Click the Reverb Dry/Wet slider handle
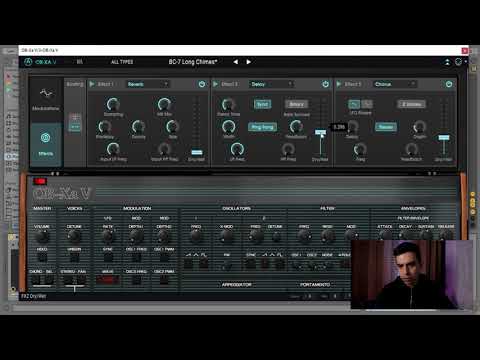This screenshot has width=480, height=360. tap(197, 152)
